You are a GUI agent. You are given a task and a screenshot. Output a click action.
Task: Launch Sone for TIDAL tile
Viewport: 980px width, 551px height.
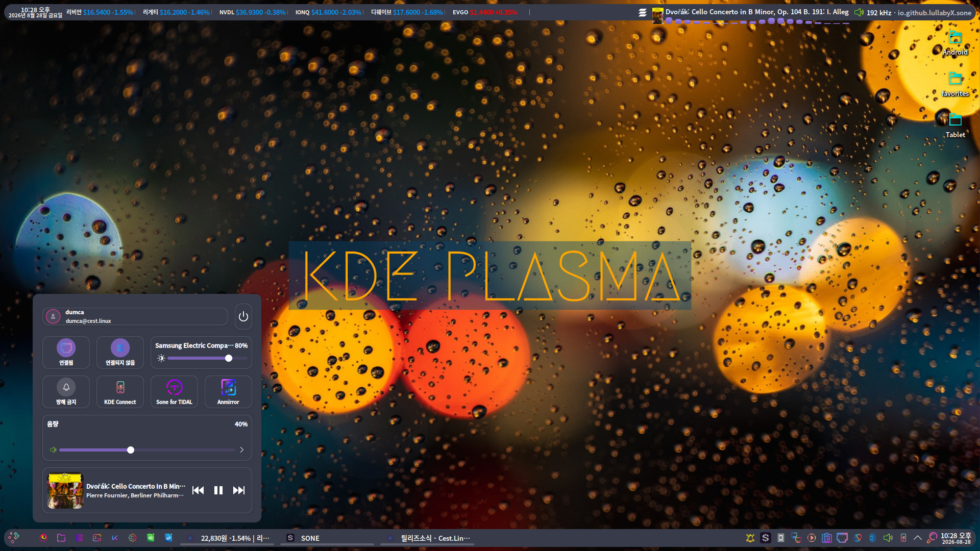point(174,392)
